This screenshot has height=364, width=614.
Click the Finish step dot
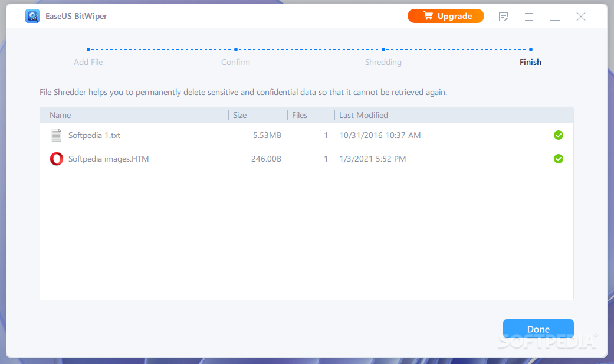531,50
